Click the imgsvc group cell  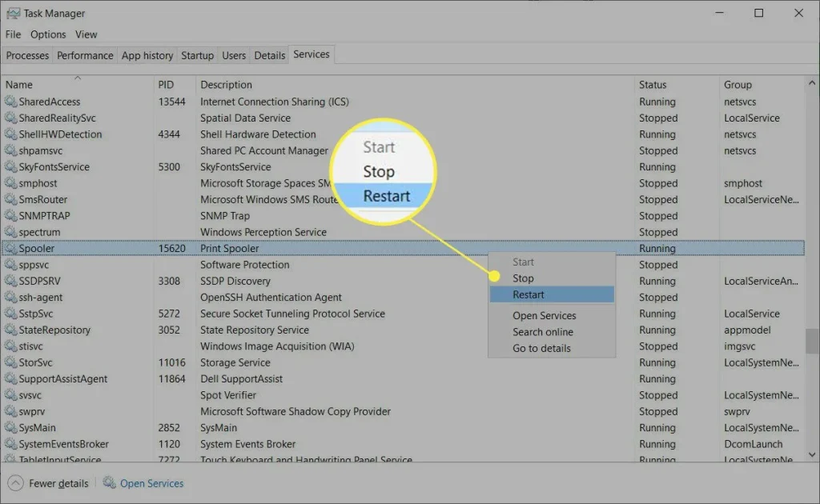pyautogui.click(x=739, y=346)
